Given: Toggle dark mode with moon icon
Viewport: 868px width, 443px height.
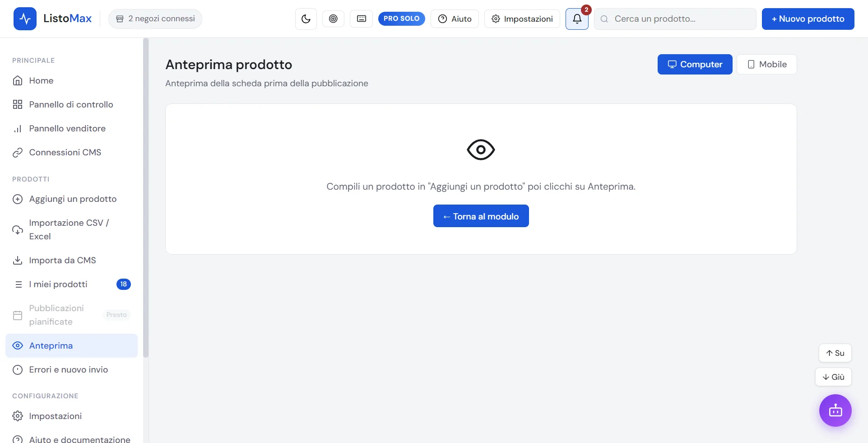Looking at the screenshot, I should (x=306, y=19).
